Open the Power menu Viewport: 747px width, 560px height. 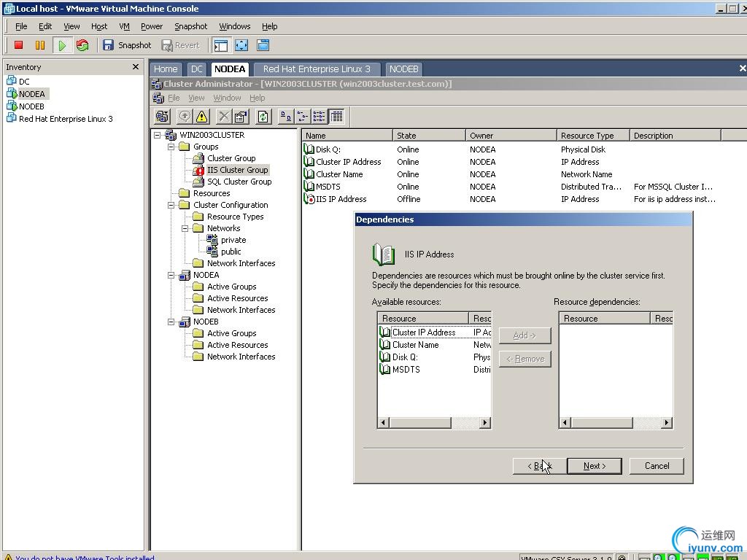tap(152, 26)
